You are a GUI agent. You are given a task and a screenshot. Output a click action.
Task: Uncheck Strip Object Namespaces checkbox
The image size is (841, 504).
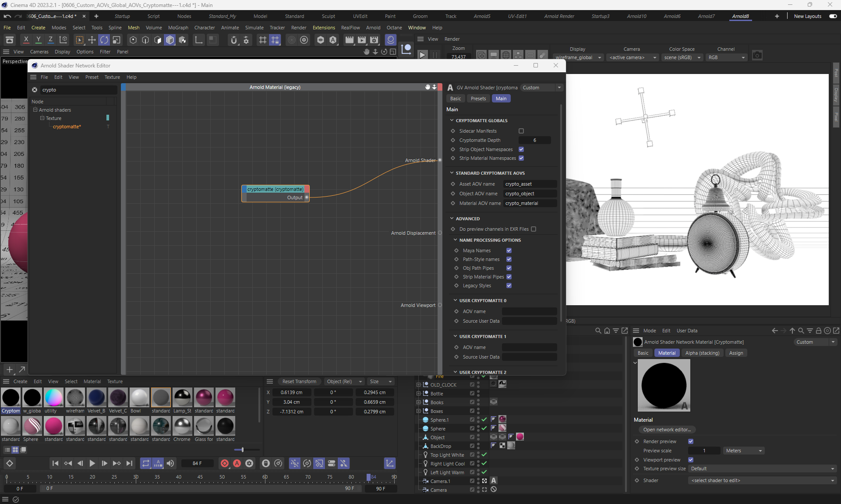click(521, 149)
